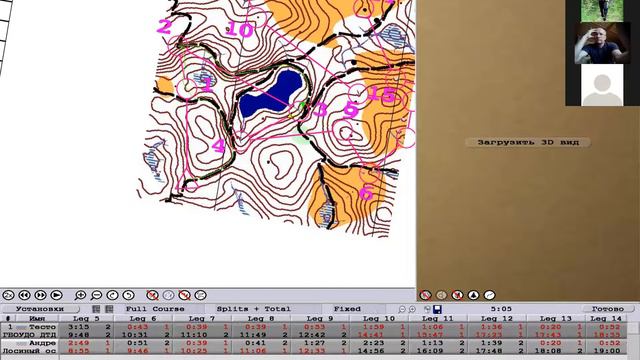Click the small globe icon beside save
Image resolution: width=640 pixels, height=360 pixels.
tap(427, 309)
